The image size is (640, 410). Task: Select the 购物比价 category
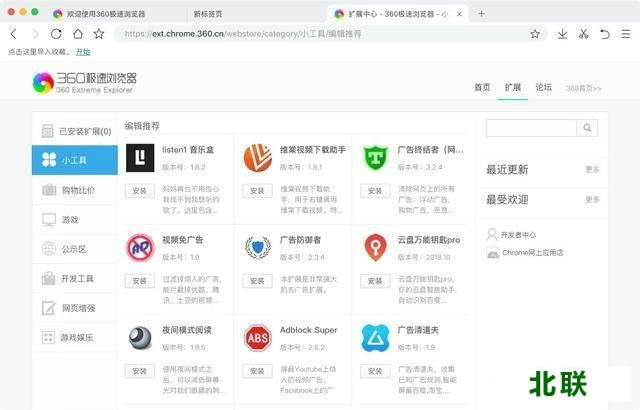click(x=75, y=190)
